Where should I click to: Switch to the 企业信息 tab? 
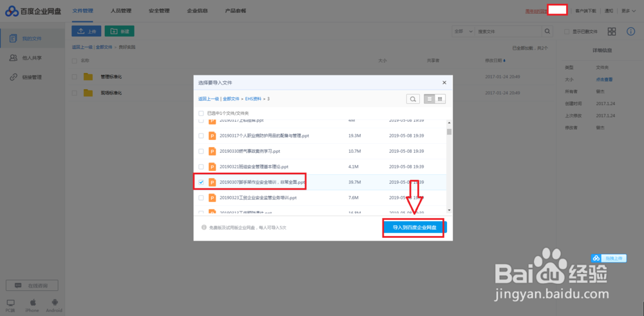tap(197, 11)
